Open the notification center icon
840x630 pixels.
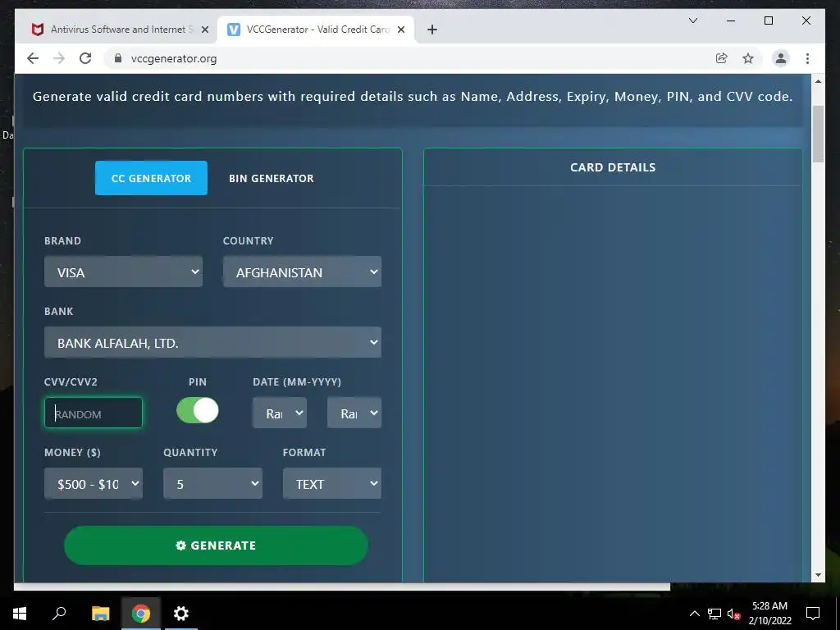click(813, 614)
